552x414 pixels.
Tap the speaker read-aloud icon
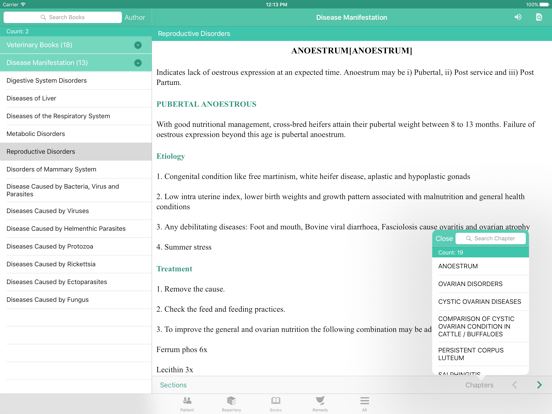[518, 17]
